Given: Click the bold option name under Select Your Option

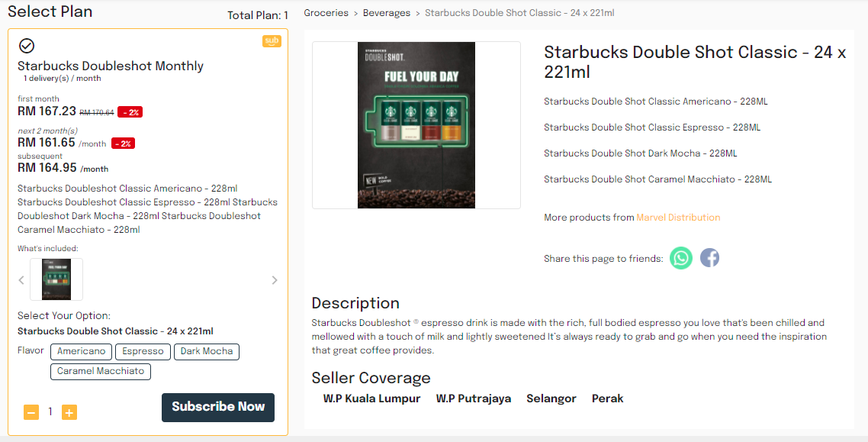Looking at the screenshot, I should 115,331.
